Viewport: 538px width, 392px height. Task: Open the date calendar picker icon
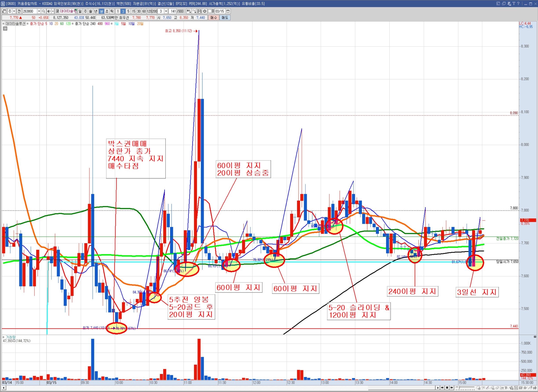[x=228, y=11]
